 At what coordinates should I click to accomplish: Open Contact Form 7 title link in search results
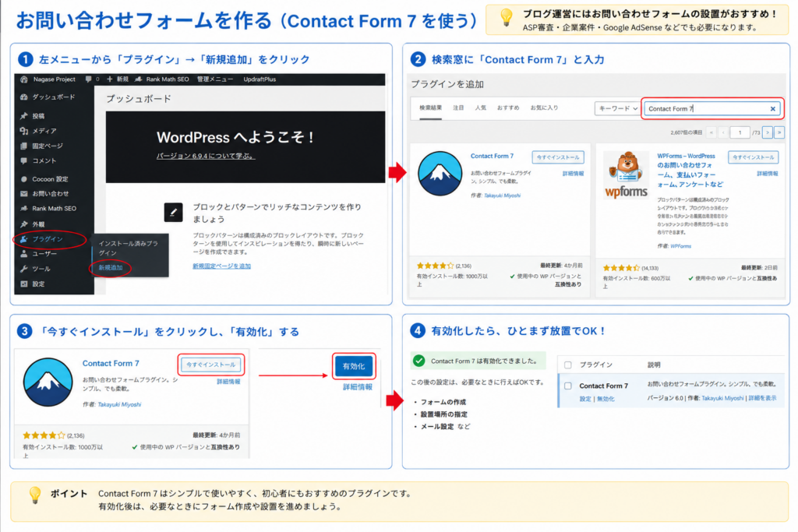click(x=492, y=156)
